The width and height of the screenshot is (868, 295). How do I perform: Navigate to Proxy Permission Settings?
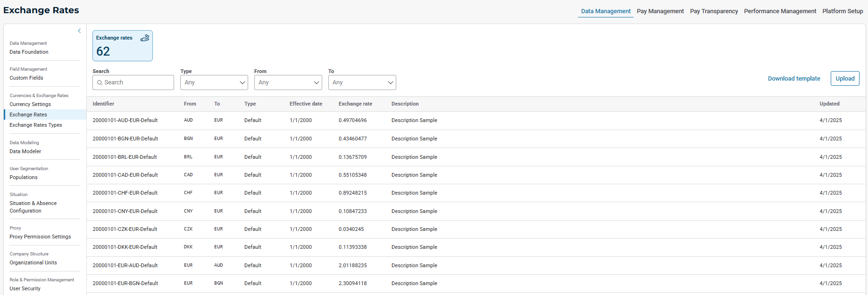click(x=40, y=237)
